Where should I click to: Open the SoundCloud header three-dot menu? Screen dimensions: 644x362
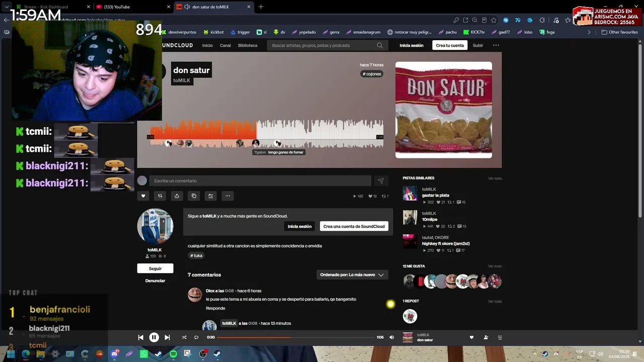point(496,45)
